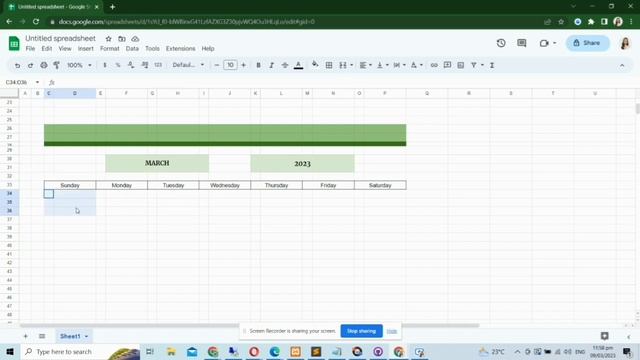Open vertical align dropdown
Viewport: 640px width, 360px height.
[382, 65]
